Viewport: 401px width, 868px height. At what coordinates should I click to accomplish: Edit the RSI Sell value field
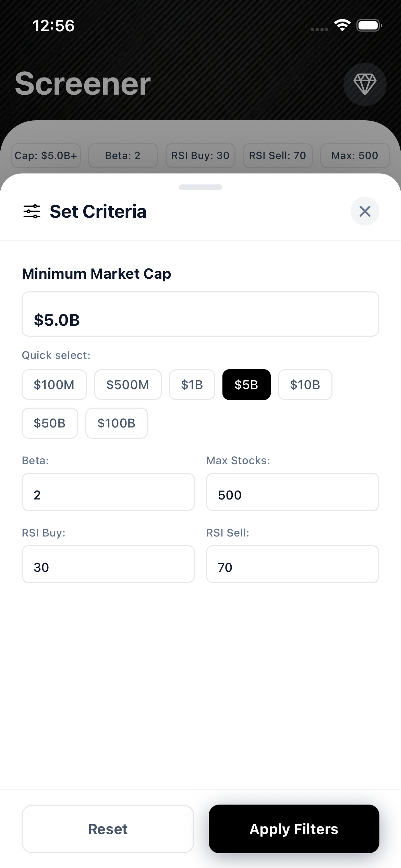point(292,564)
